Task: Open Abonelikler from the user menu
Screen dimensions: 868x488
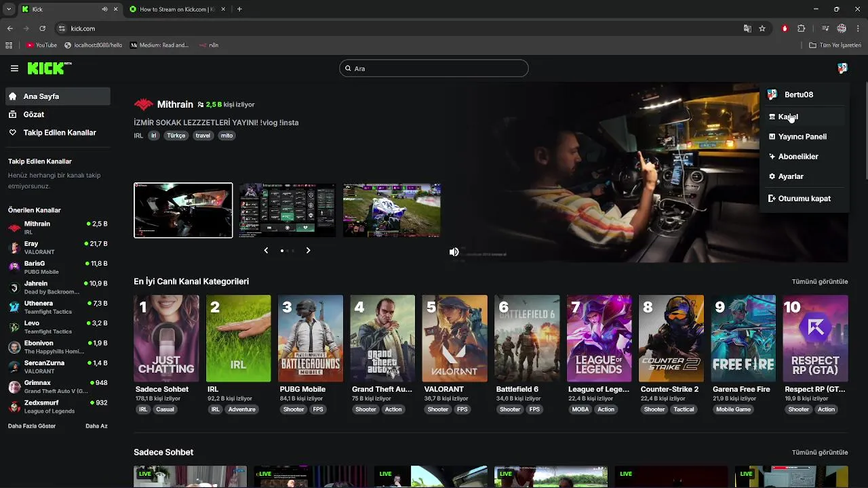Action: [805, 157]
